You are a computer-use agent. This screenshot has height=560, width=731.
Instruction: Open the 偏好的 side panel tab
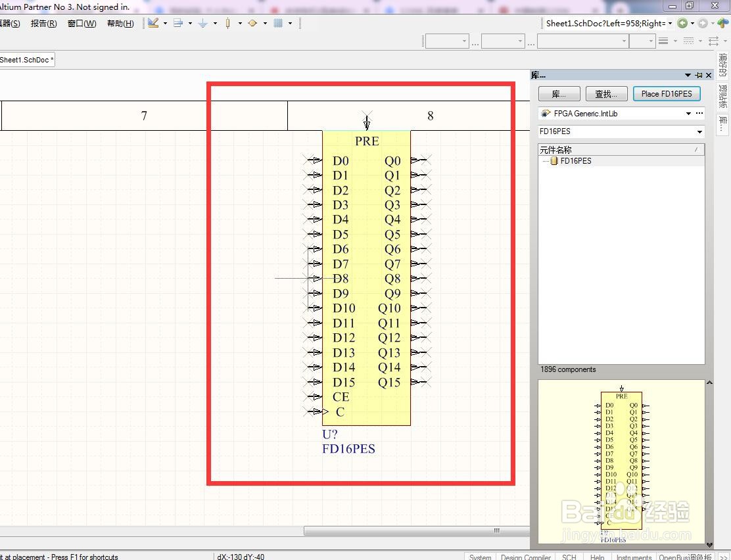tap(723, 65)
